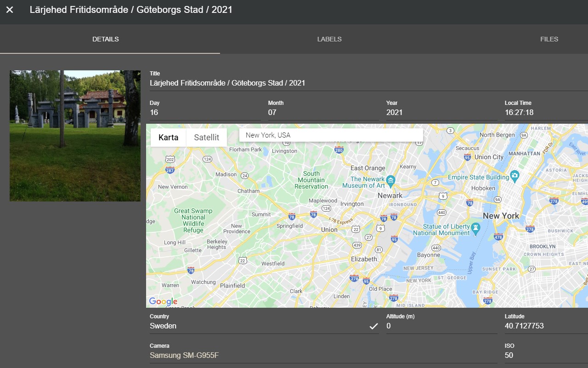Click the map search box showing New York, USA
This screenshot has width=588, height=368.
(331, 135)
